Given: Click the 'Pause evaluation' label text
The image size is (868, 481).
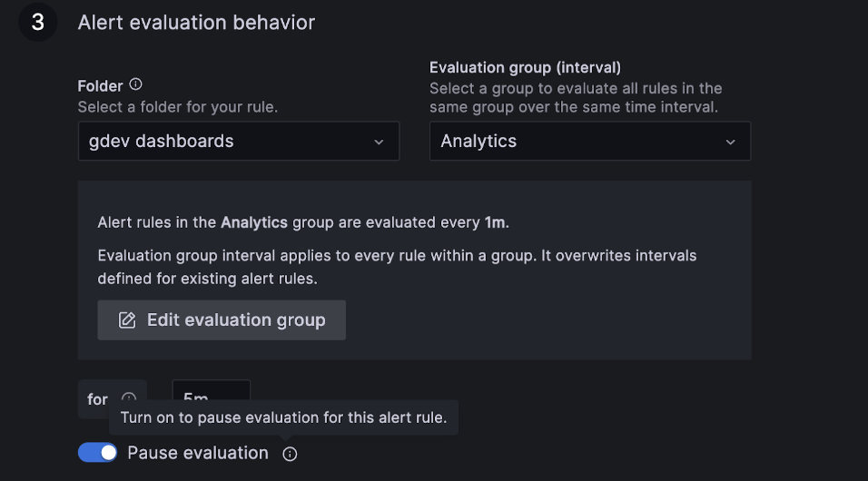Looking at the screenshot, I should [x=198, y=453].
